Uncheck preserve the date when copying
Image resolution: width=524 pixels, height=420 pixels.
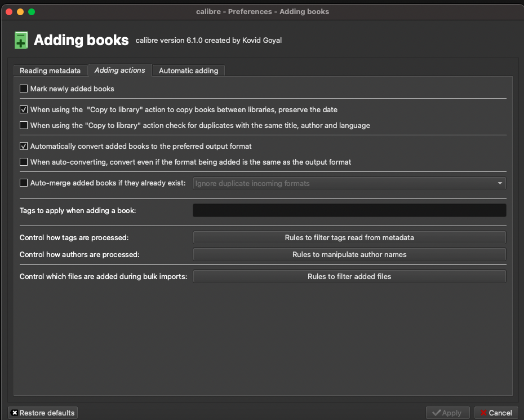click(24, 109)
